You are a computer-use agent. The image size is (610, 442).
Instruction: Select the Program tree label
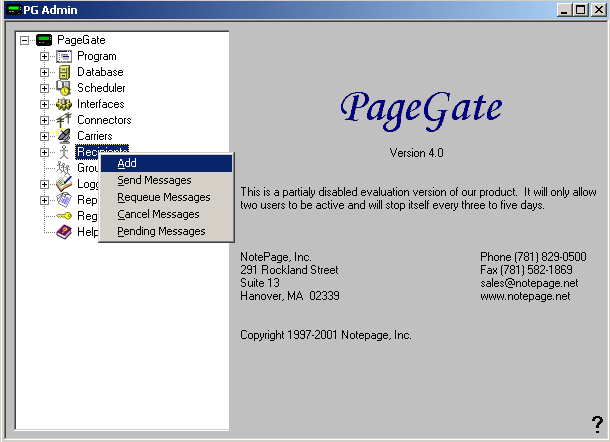[97, 56]
